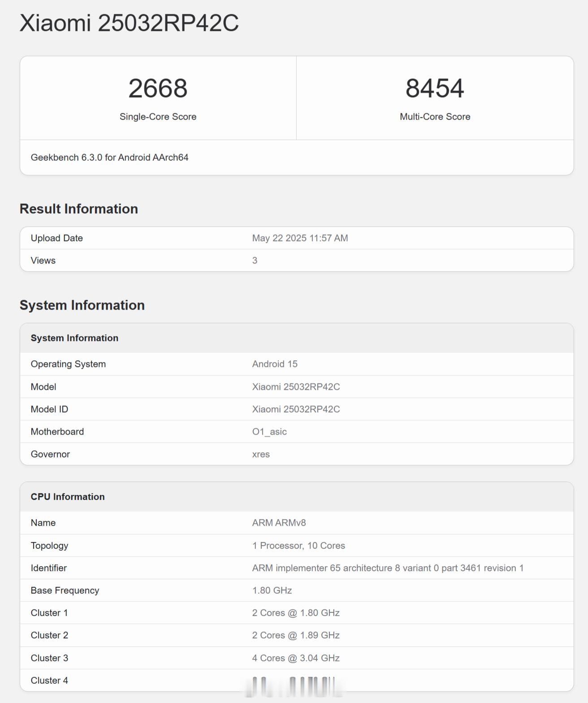Click the Cluster 3 label

pyautogui.click(x=49, y=658)
